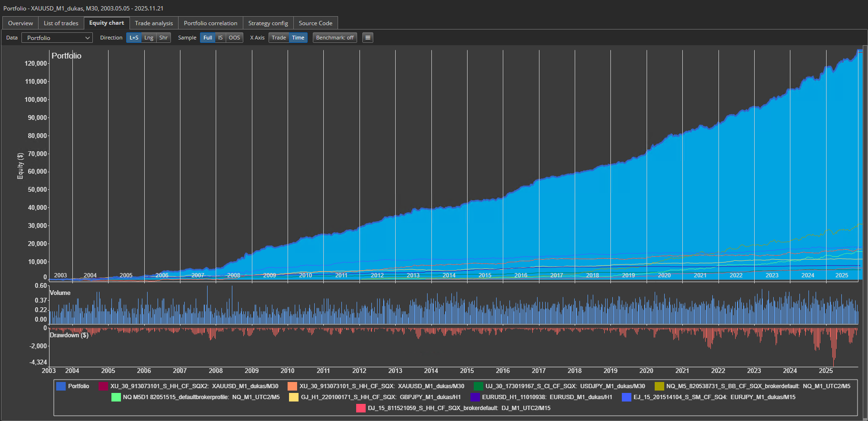Click the USDJPY_M1_dukas/M30 legend text
This screenshot has width=868, height=421.
click(612, 386)
